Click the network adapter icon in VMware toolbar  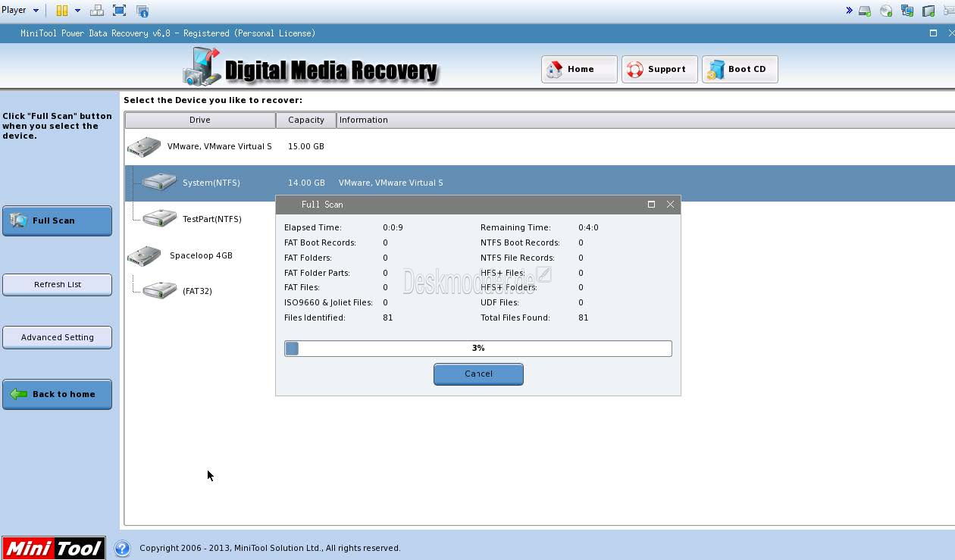(x=907, y=11)
